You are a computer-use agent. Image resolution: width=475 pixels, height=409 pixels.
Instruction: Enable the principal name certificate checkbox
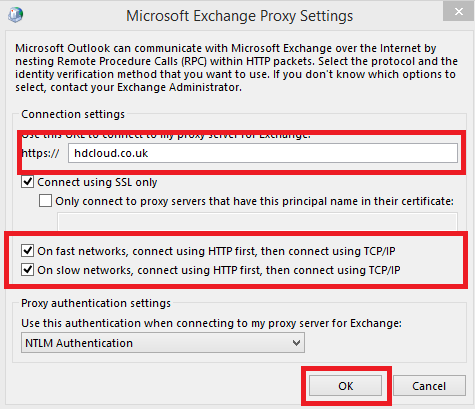[x=45, y=201]
